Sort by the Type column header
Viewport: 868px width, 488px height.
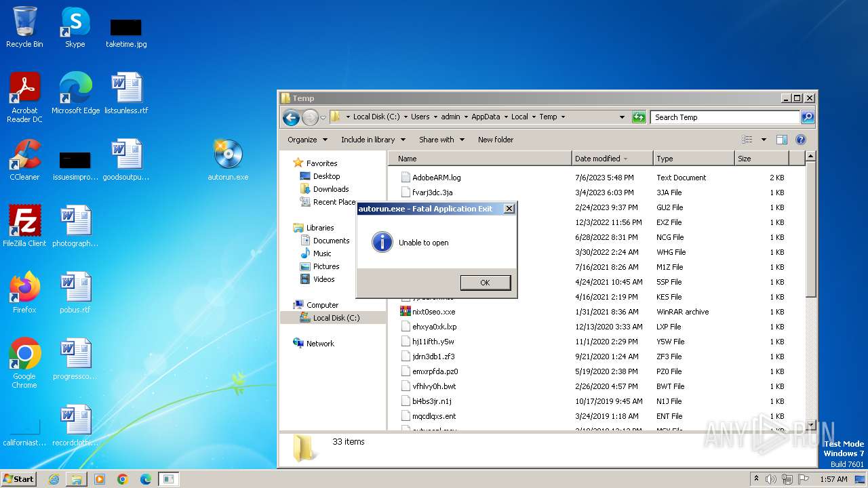pyautogui.click(x=694, y=159)
